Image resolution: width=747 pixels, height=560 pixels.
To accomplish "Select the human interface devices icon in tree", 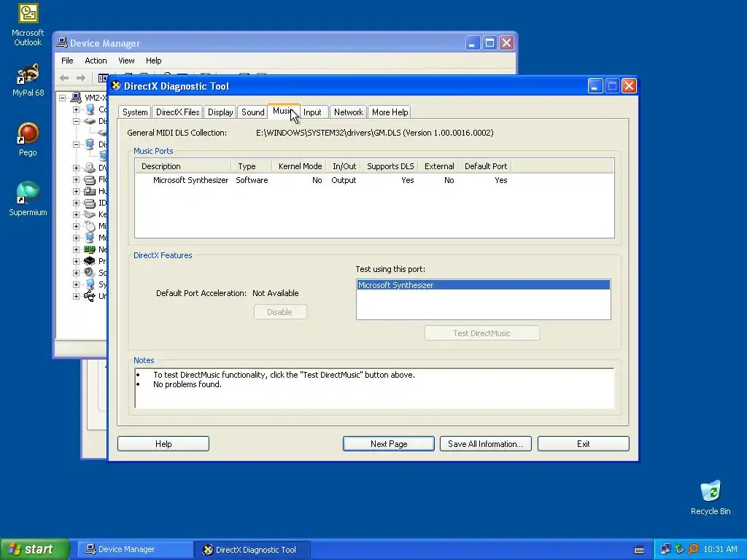I will point(90,191).
